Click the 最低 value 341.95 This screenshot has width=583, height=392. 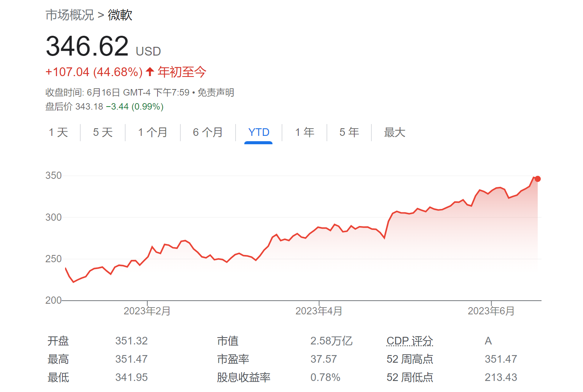pyautogui.click(x=131, y=378)
